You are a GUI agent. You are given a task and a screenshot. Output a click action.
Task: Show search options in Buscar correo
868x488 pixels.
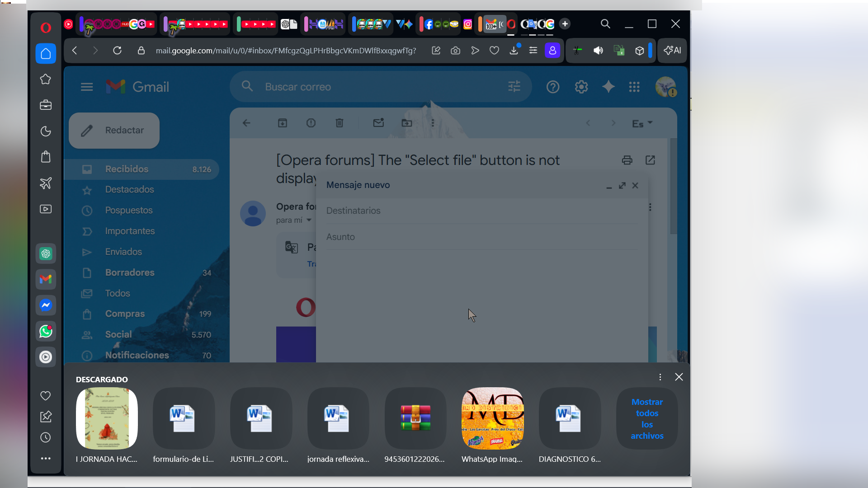tap(514, 87)
